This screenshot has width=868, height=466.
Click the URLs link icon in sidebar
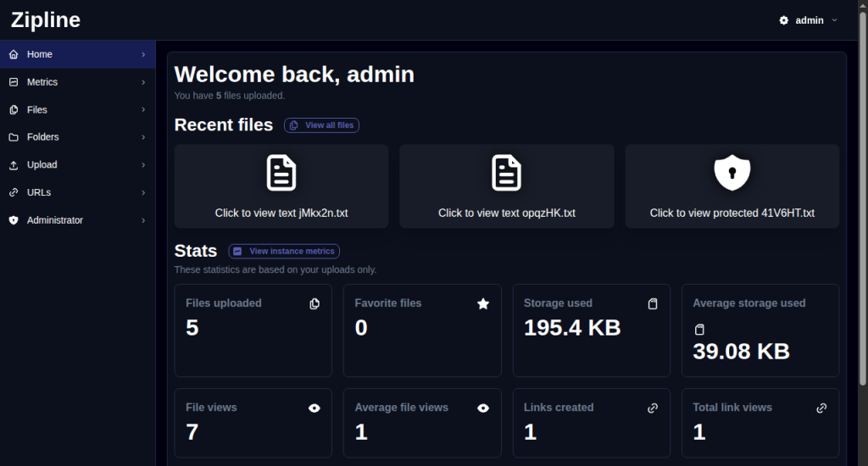(14, 192)
